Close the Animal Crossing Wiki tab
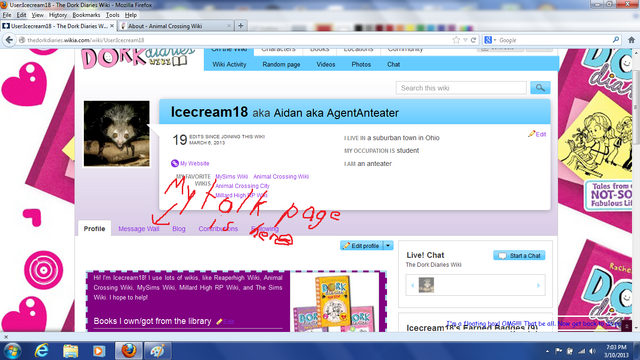The width and height of the screenshot is (640, 360). tap(229, 26)
